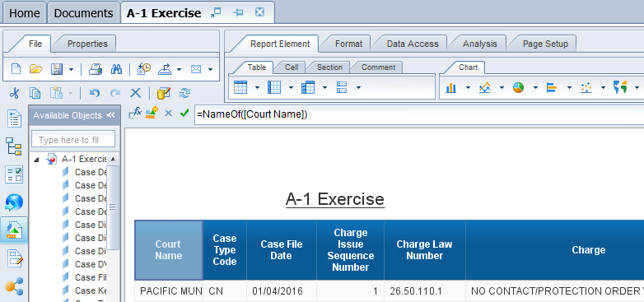Validate the formula with green checkmark
644x302 pixels.
(x=184, y=113)
